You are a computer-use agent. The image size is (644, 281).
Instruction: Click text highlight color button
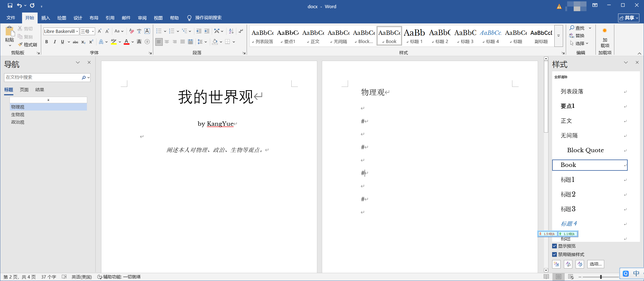[x=114, y=42]
